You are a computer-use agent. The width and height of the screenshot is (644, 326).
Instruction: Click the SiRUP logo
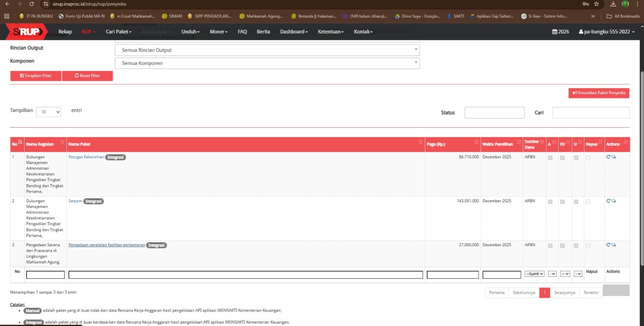tap(27, 31)
